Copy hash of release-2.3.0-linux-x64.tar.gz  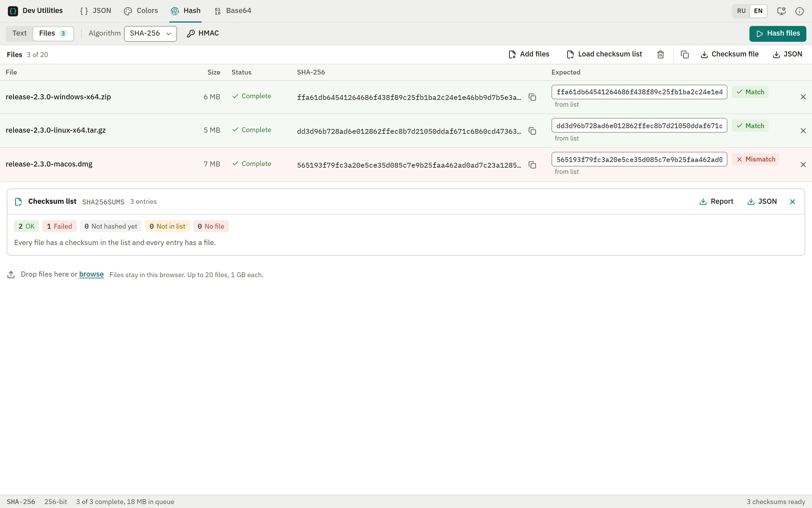[x=532, y=131]
